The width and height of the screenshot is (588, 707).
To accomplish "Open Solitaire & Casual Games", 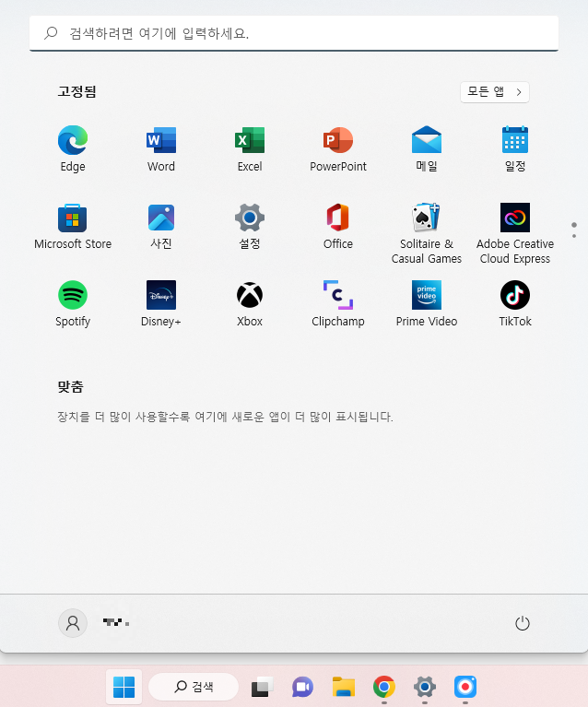I will point(426,233).
